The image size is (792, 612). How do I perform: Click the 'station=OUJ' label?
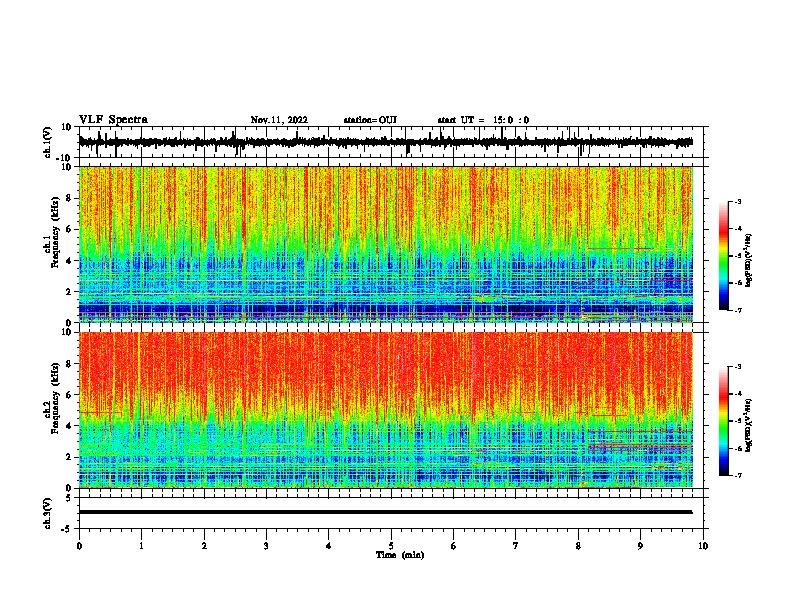tap(370, 120)
